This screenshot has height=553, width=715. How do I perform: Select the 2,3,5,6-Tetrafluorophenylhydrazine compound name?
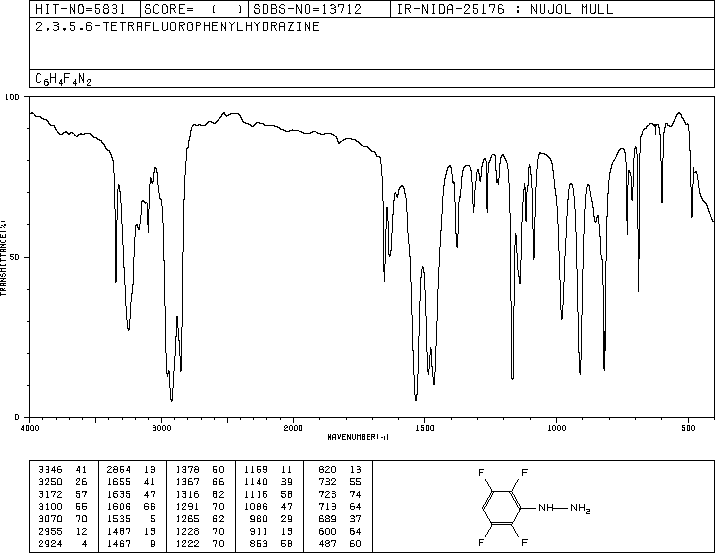coord(177,26)
